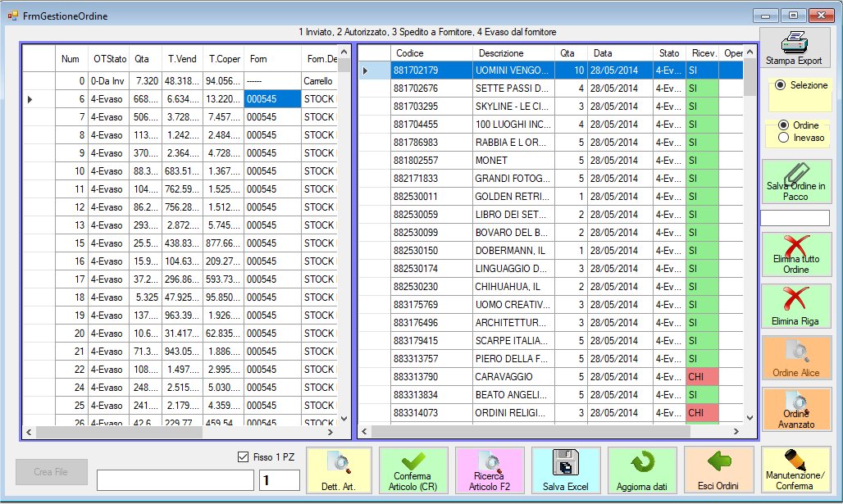Click the 48.318... T.Vend cell of row 0
The height and width of the screenshot is (504, 843).
(x=182, y=80)
